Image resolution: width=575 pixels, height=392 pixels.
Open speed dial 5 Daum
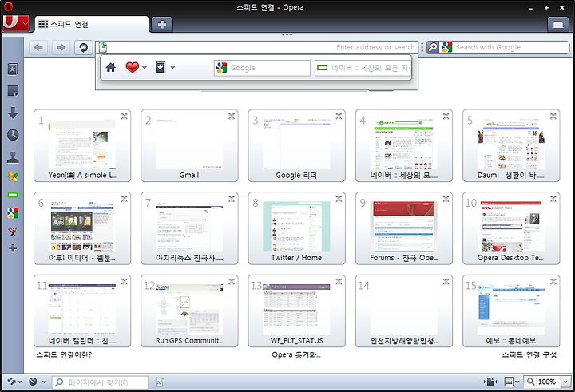coord(511,145)
